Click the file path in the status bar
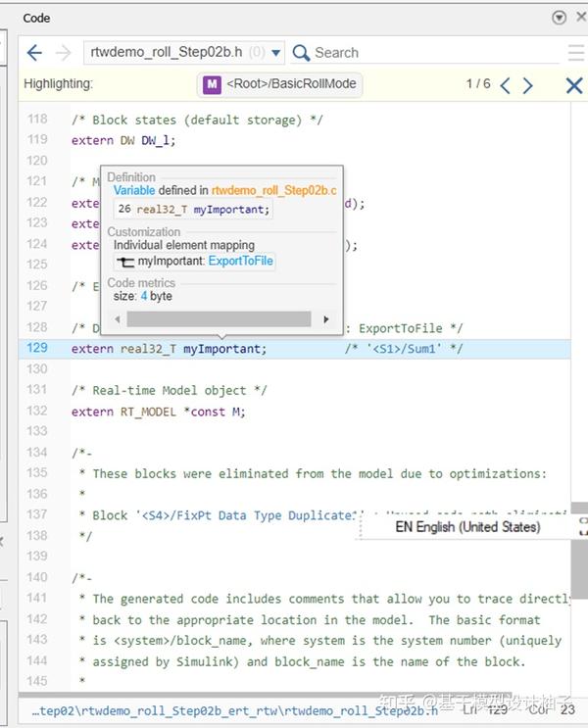588x728 pixels. [235, 710]
